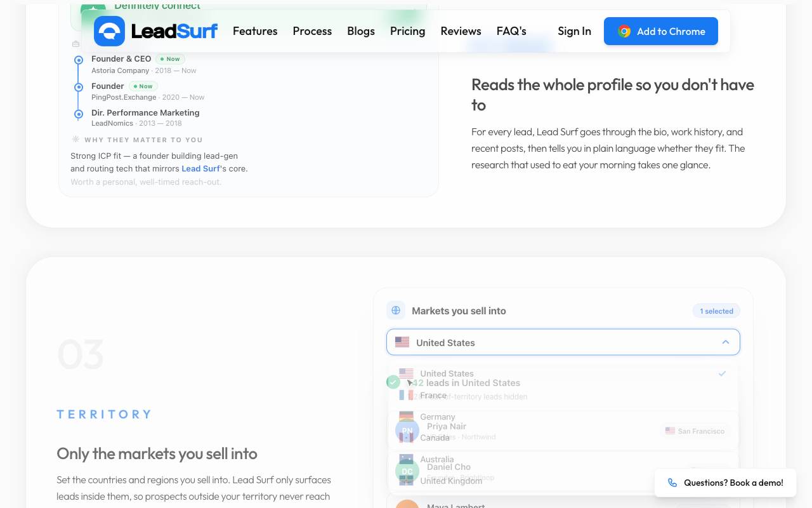Viewport: 812px width, 508px height.
Task: Click the Astoria Company text
Action: tap(121, 70)
